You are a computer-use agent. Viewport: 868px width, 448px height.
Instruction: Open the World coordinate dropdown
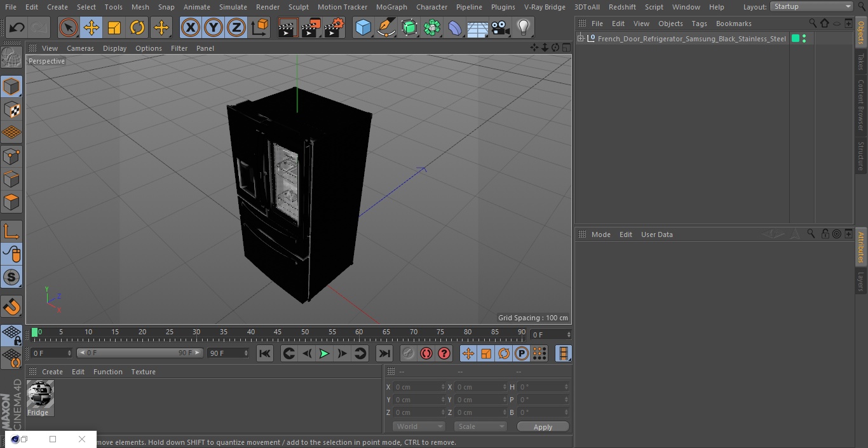[x=419, y=427]
